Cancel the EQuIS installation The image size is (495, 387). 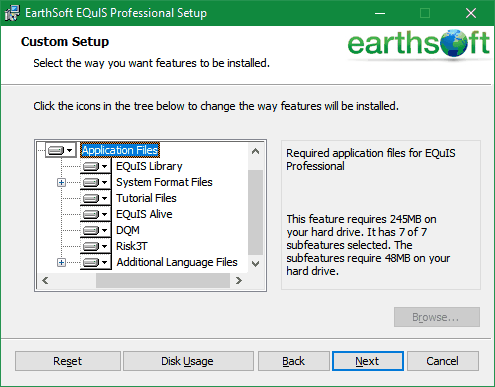[443, 361]
